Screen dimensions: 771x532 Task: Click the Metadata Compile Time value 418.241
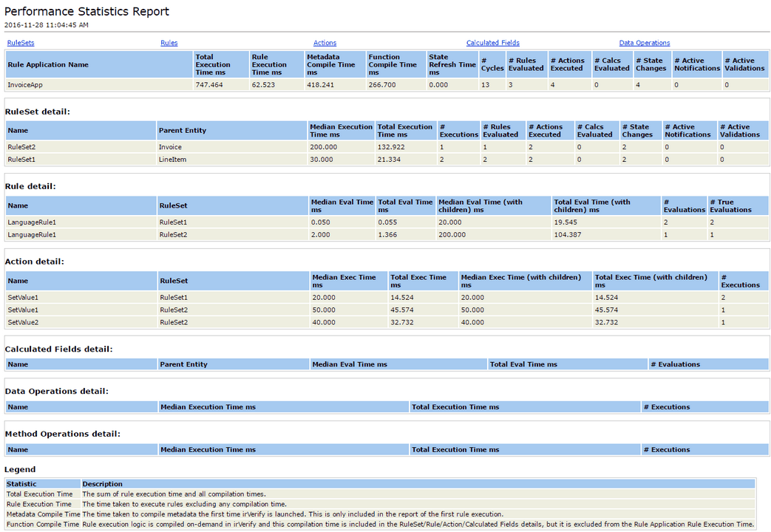pos(319,85)
